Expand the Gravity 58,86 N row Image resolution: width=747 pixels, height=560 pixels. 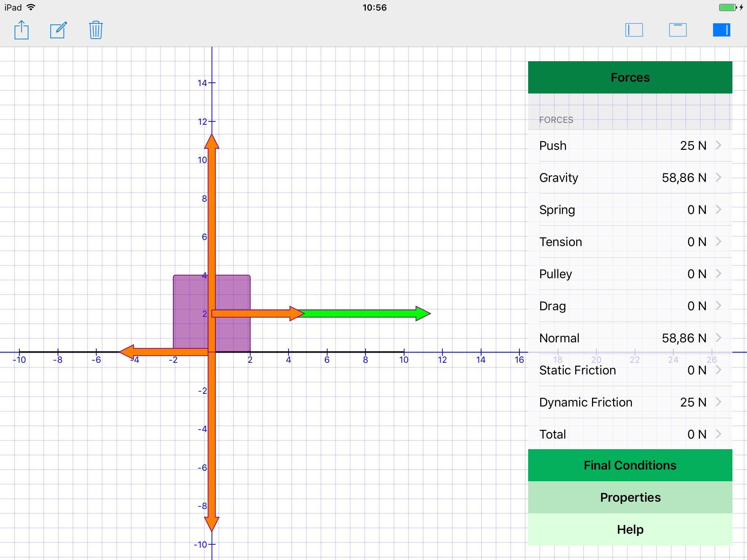[630, 178]
